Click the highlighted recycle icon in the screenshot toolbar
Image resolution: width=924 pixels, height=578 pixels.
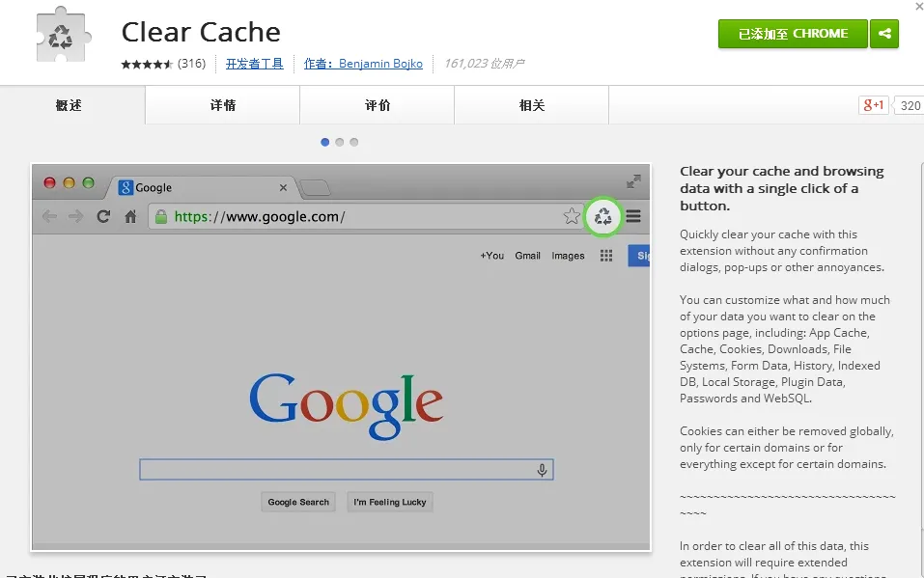[603, 216]
